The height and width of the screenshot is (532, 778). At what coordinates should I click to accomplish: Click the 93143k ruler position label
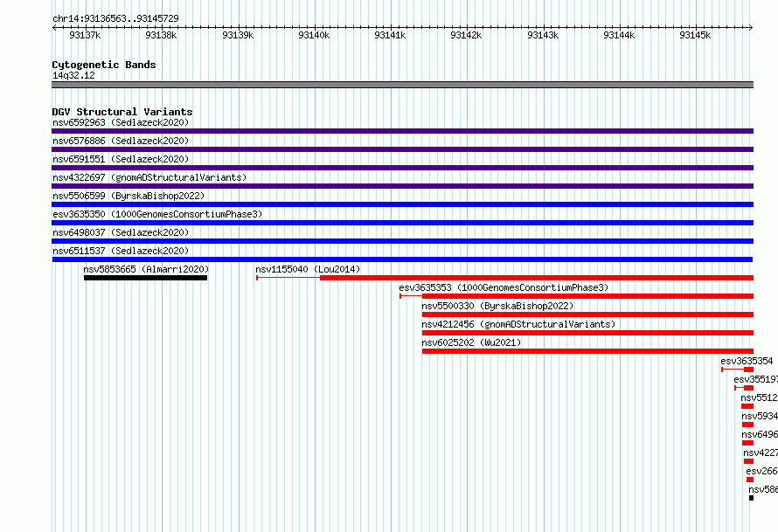[x=543, y=35]
